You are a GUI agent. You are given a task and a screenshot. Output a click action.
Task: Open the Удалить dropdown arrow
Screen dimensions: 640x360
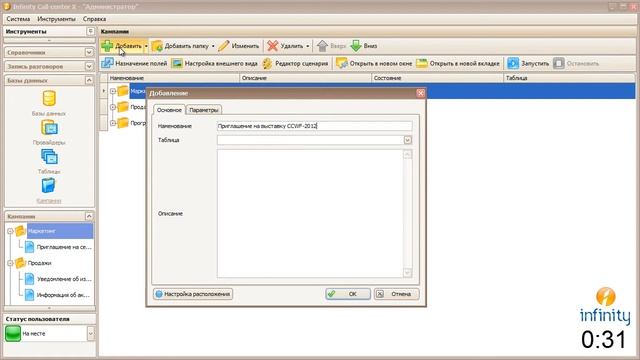[x=307, y=46]
